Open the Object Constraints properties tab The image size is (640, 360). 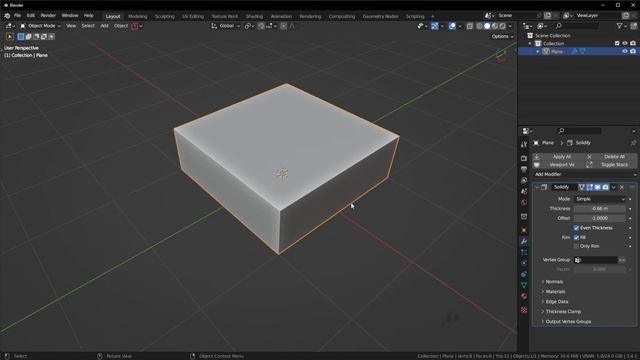[x=524, y=274]
